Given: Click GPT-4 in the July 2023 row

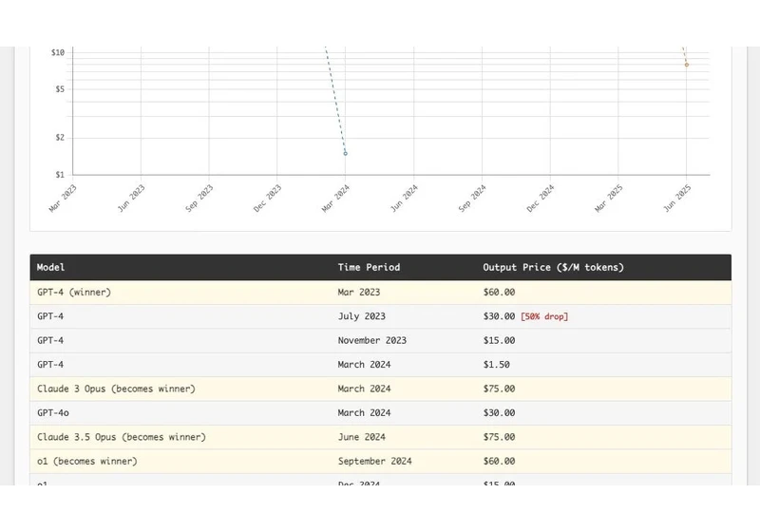Looking at the screenshot, I should pos(50,316).
